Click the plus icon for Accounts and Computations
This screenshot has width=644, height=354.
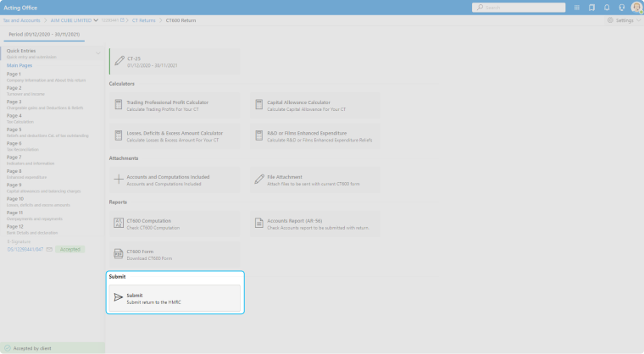click(x=119, y=180)
